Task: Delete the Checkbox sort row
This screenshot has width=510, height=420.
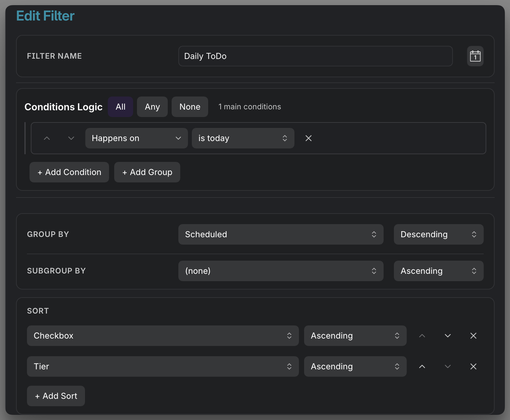Action: pyautogui.click(x=473, y=336)
